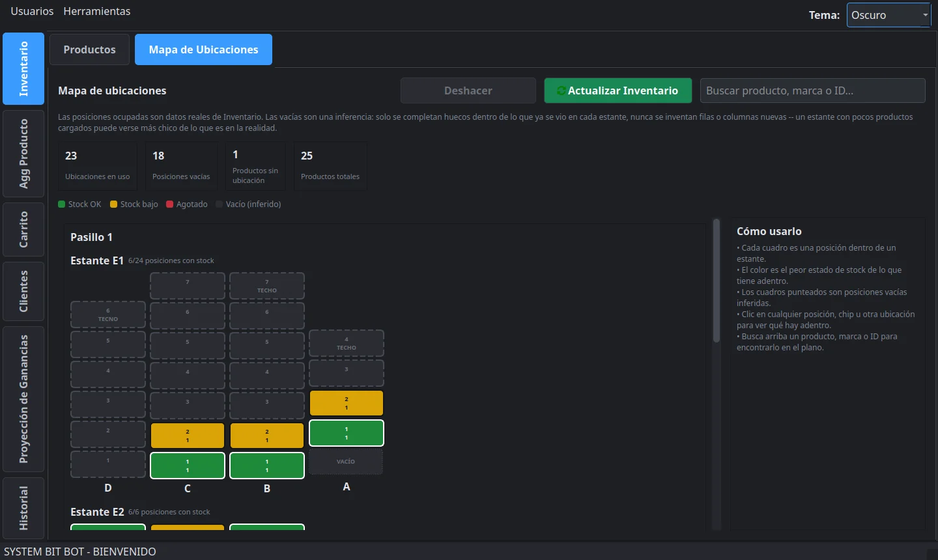Click the red Agotado legend item
The image size is (938, 560).
[x=187, y=204]
